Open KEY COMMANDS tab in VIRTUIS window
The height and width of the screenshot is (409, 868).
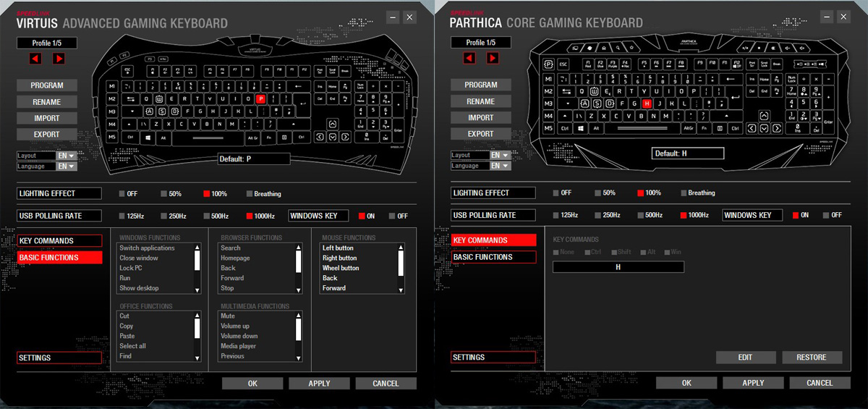coord(59,241)
